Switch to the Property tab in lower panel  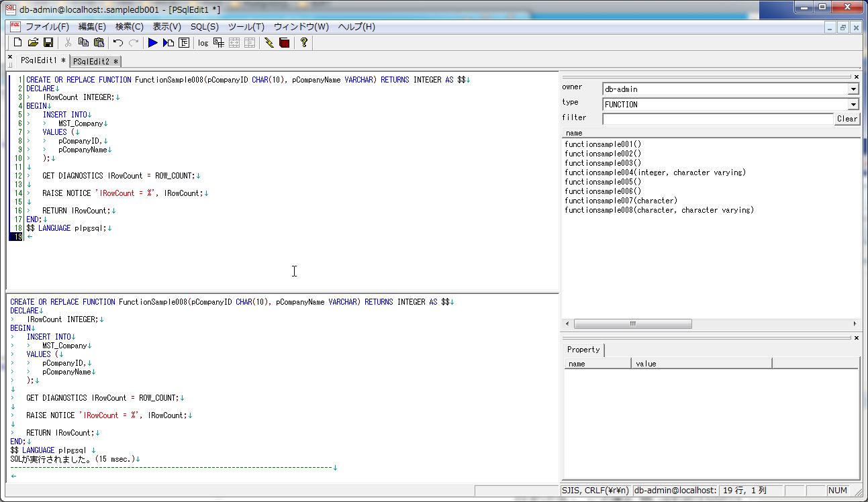click(x=583, y=350)
